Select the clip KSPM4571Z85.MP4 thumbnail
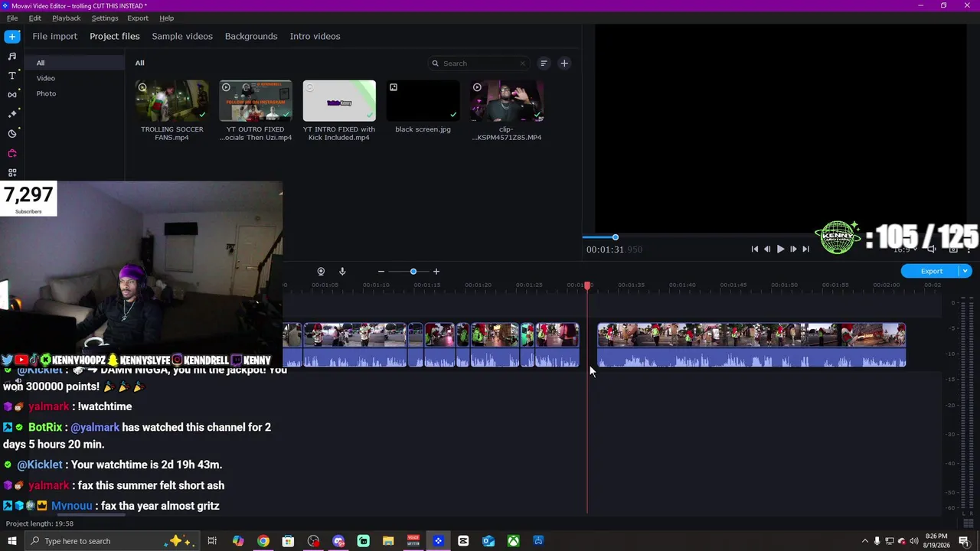The height and width of the screenshot is (551, 980). (x=507, y=101)
